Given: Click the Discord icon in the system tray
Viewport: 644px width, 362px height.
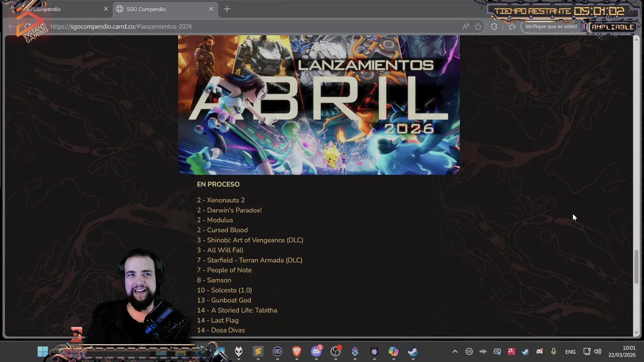Looking at the screenshot, I should 539,351.
